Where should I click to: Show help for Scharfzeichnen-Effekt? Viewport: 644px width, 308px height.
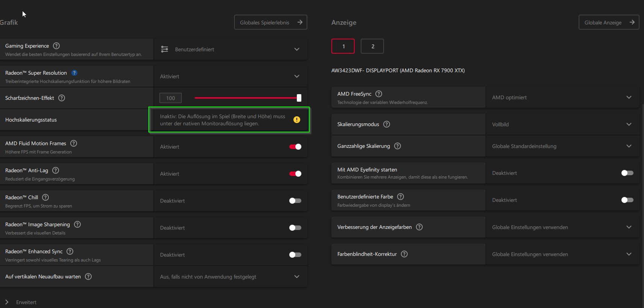62,98
